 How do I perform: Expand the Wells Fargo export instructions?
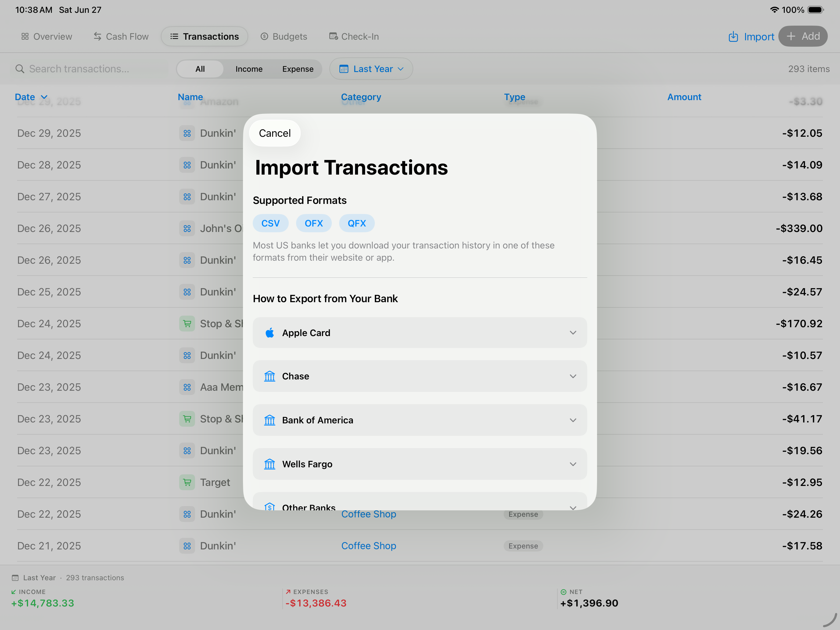420,464
